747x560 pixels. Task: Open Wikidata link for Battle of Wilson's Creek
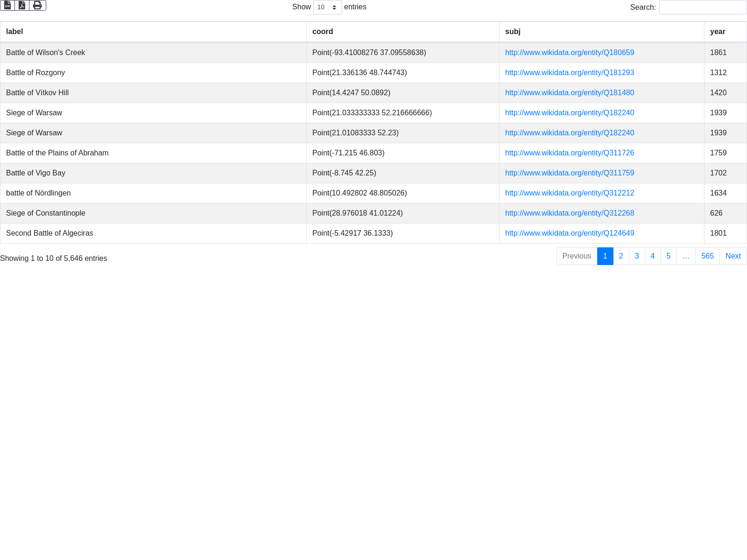[x=569, y=53]
